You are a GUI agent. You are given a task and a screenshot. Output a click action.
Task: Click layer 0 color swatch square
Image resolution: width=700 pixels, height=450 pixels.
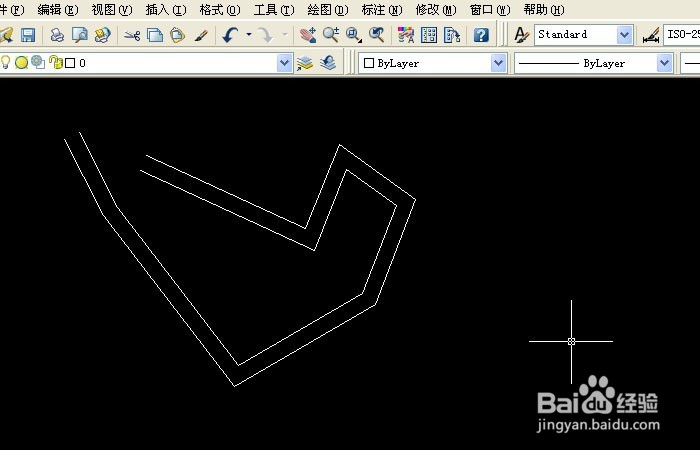coord(70,63)
